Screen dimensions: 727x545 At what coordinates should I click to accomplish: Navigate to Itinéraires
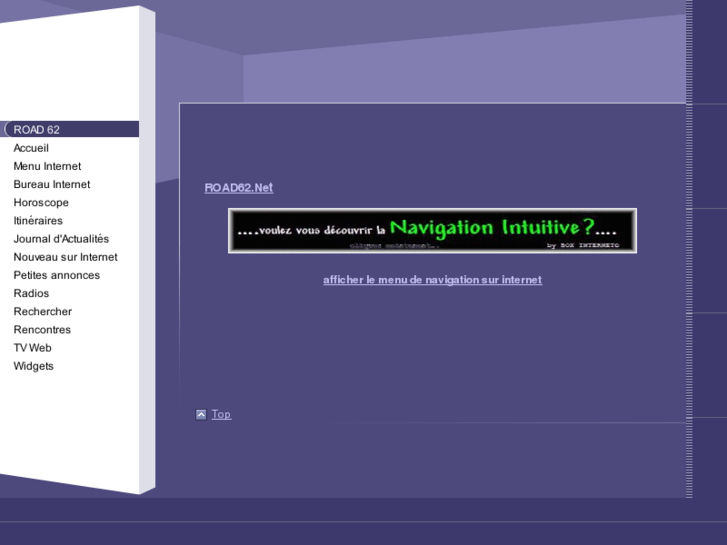(x=38, y=221)
